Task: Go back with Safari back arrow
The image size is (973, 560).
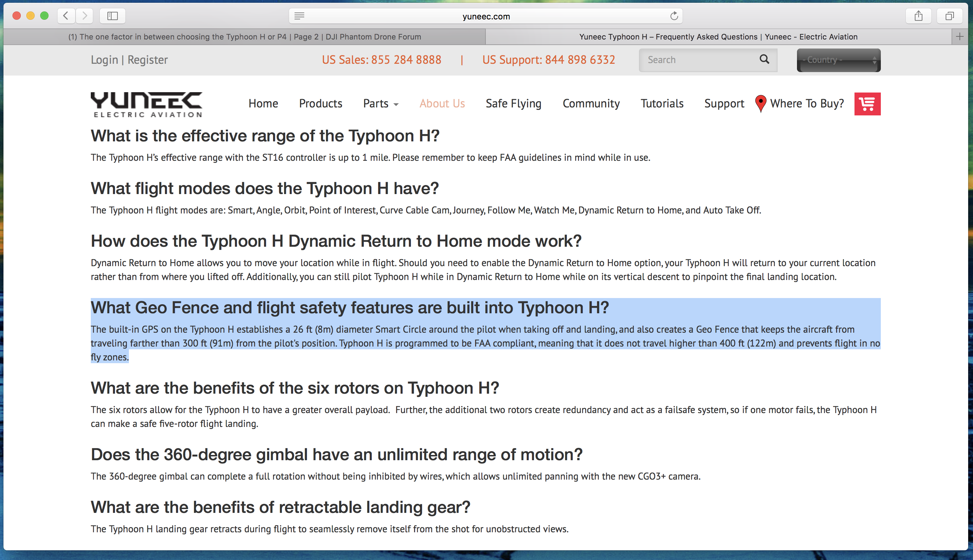Action: tap(66, 16)
